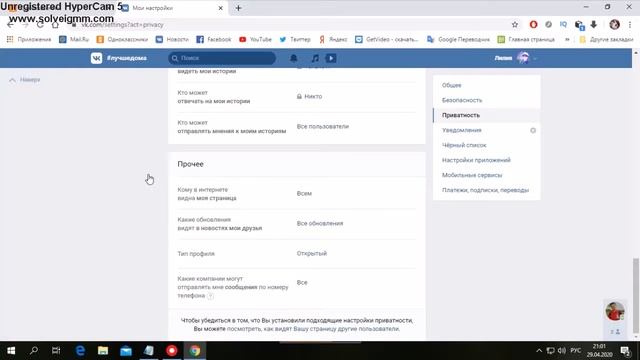Click the volume speaker tray icon
Image resolution: width=640 pixels, height=360 pixels.
562,351
